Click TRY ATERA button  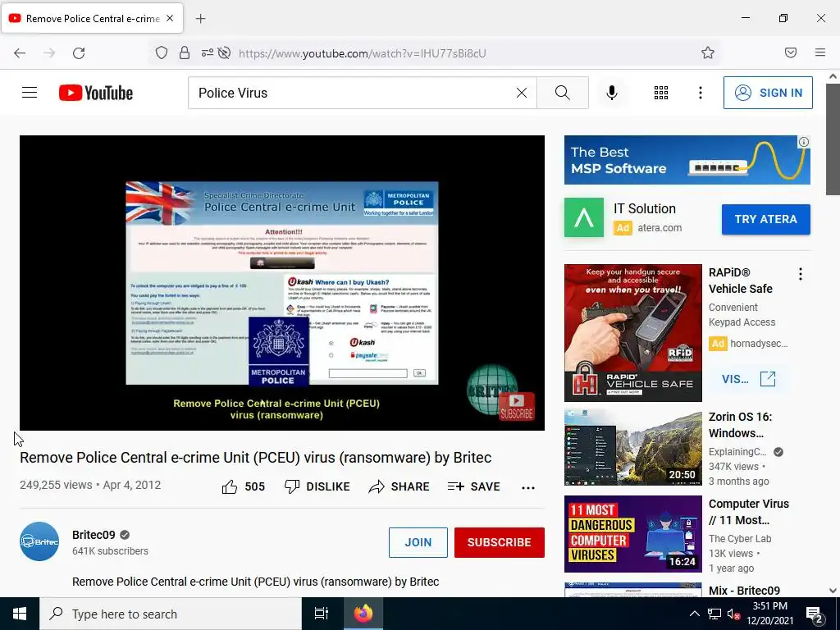pyautogui.click(x=765, y=219)
